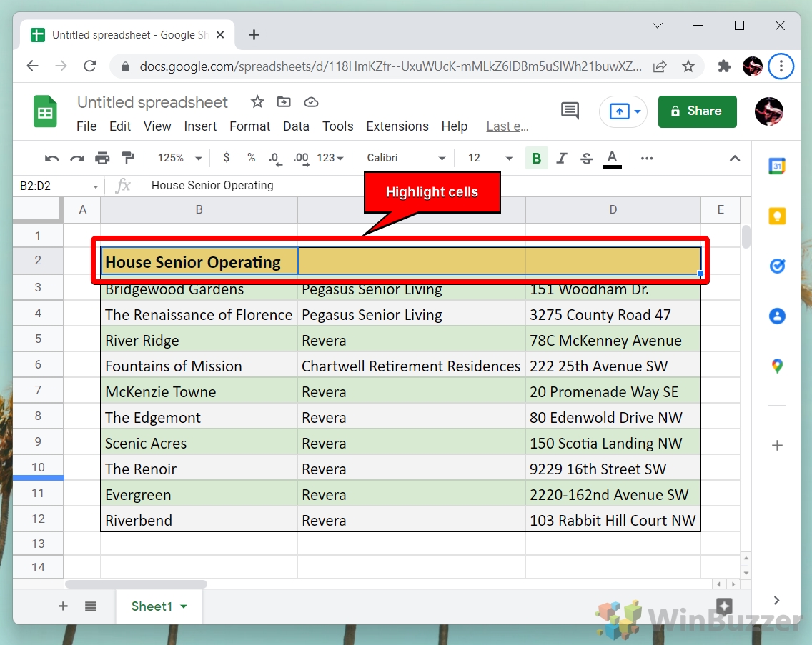The height and width of the screenshot is (645, 812).
Task: View cloud save status icon
Action: pyautogui.click(x=311, y=102)
